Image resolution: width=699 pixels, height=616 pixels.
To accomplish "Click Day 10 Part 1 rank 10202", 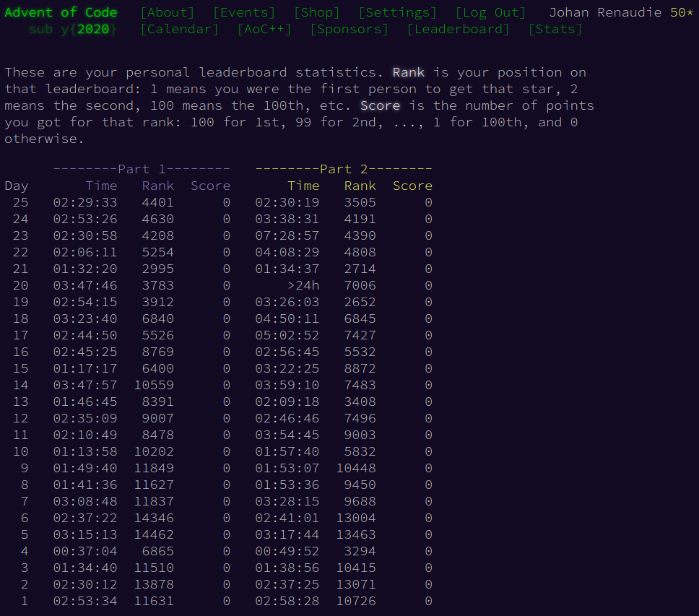I will (x=154, y=451).
